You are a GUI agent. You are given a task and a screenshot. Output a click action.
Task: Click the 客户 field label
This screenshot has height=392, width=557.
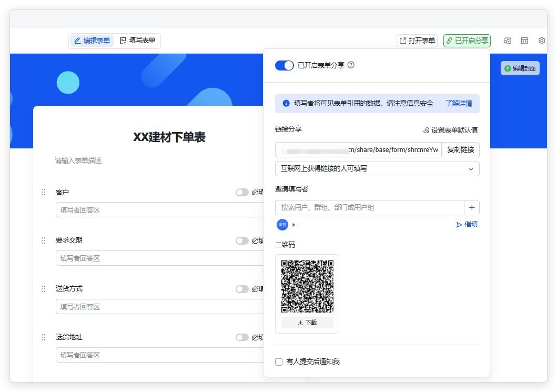[x=62, y=192]
